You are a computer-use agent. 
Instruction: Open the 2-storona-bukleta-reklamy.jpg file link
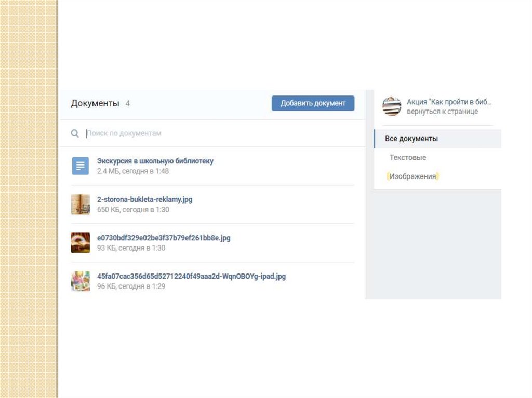(x=144, y=199)
